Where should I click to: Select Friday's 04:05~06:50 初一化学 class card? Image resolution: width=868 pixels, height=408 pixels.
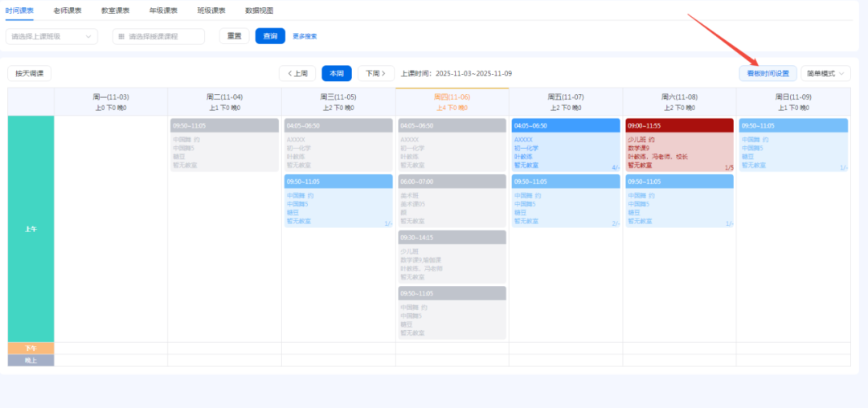(565, 145)
